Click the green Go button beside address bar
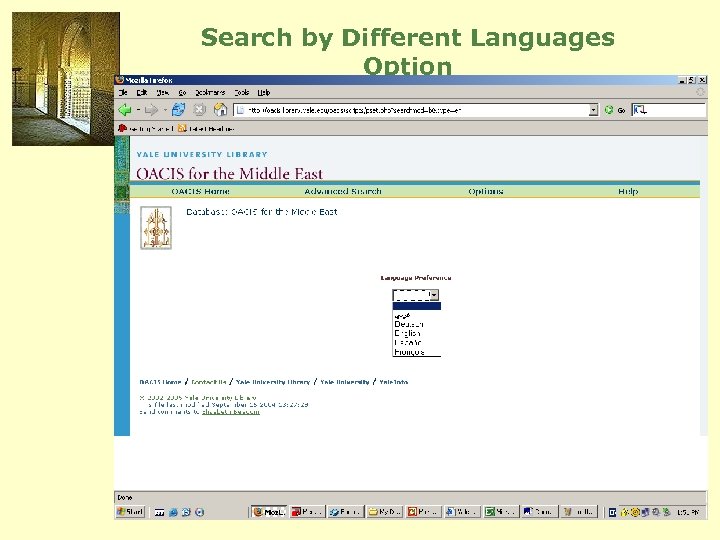Viewport: 720px width, 540px height. click(614, 110)
